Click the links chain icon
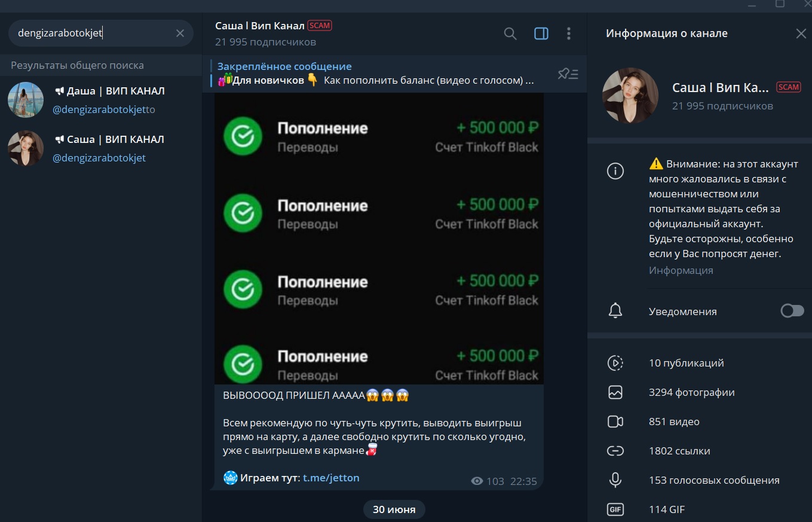812x522 pixels. pyautogui.click(x=615, y=451)
